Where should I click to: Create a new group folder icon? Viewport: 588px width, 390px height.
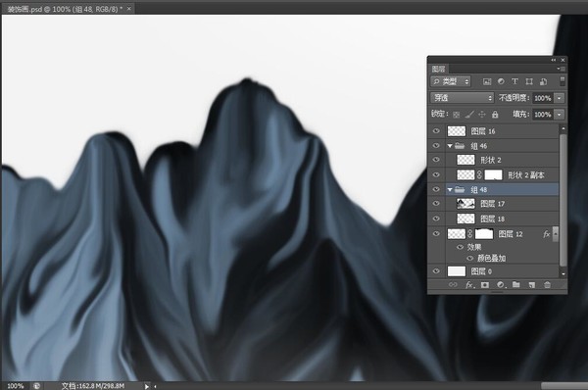click(516, 284)
